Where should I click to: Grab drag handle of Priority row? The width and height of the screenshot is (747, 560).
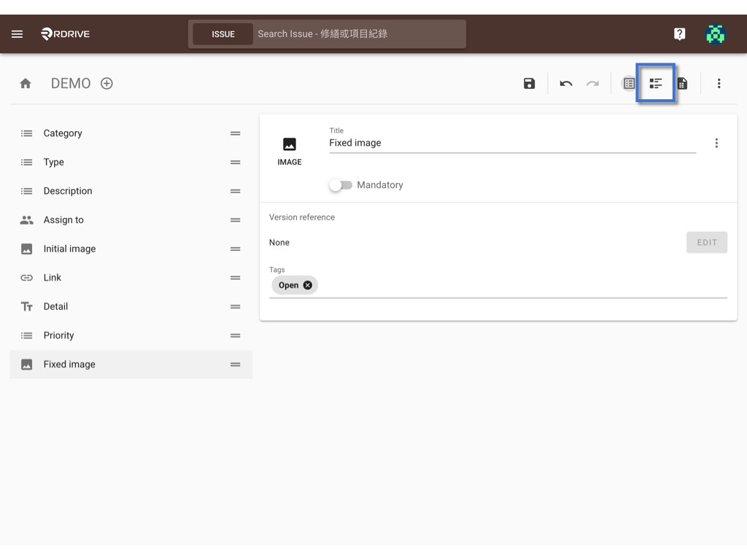coord(236,335)
